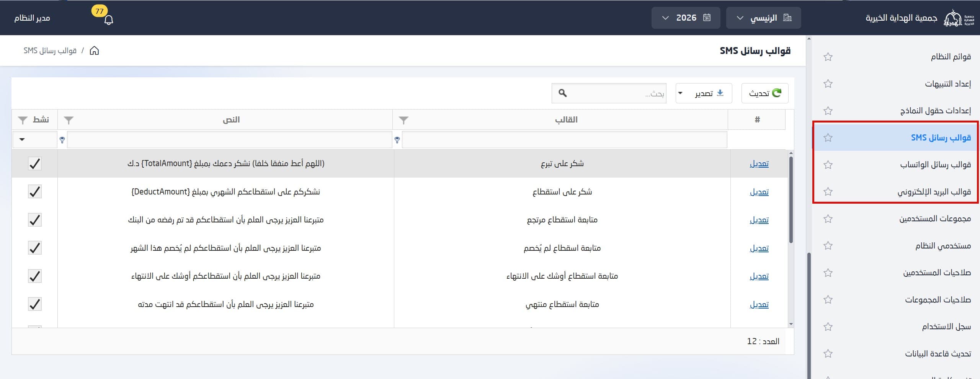The height and width of the screenshot is (379, 980).
Task: Favorite star next to مستخدمي النظام
Action: click(x=828, y=245)
